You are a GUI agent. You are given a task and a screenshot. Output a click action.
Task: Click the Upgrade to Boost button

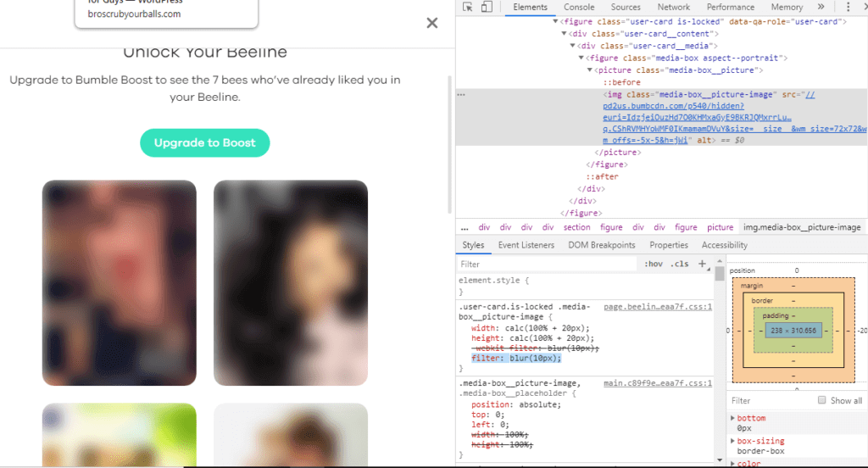pyautogui.click(x=204, y=143)
